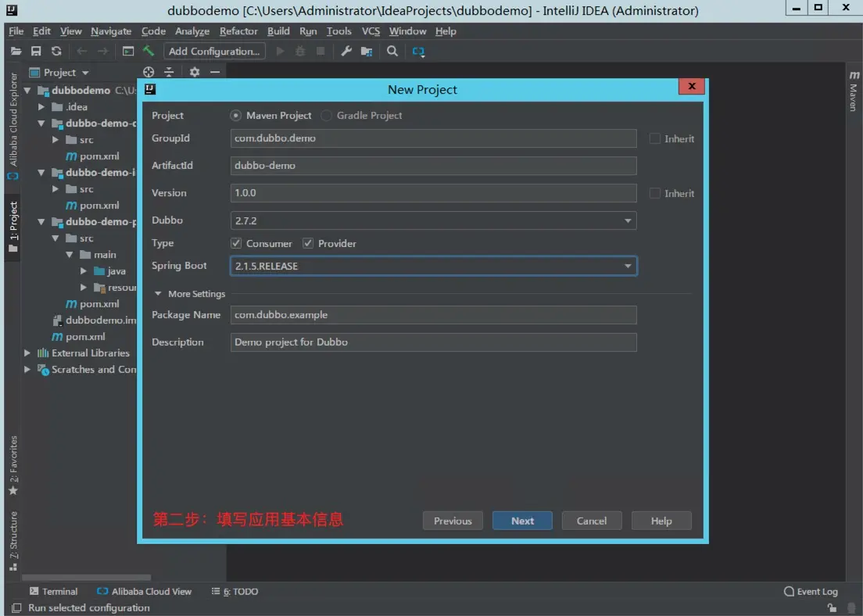Open the Structure side tool window
The image size is (863, 616).
coord(13,541)
